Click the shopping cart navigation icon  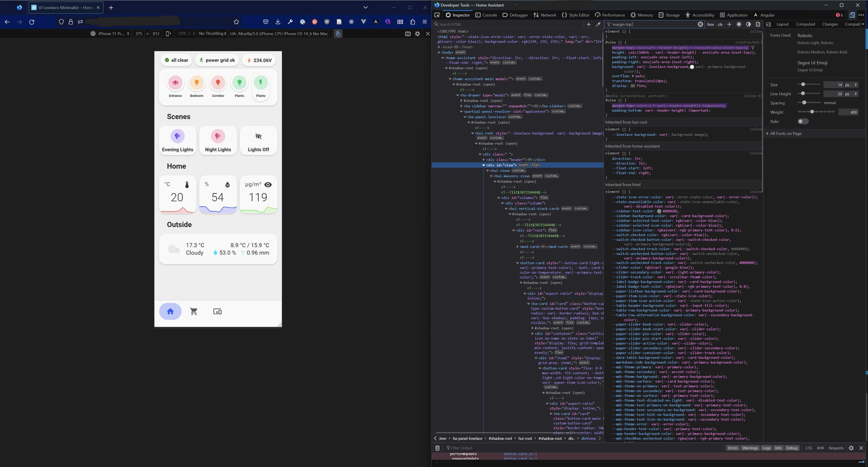[x=193, y=311]
